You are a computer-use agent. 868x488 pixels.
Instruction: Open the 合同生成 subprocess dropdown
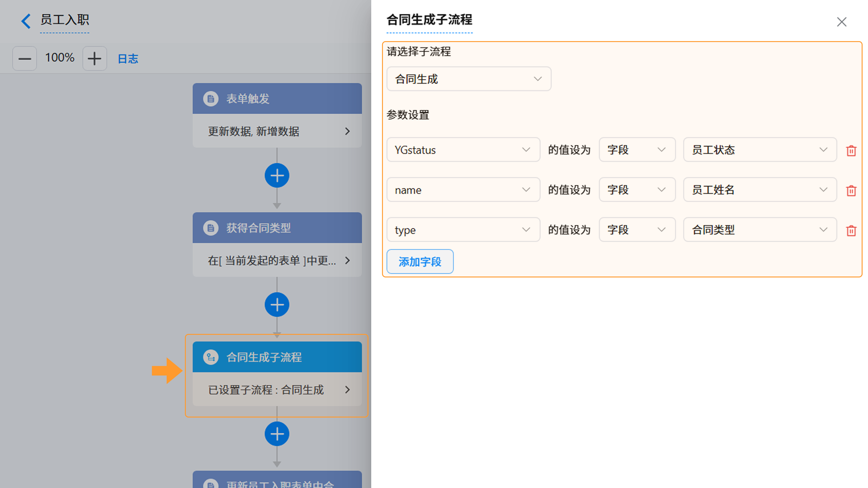coord(469,79)
